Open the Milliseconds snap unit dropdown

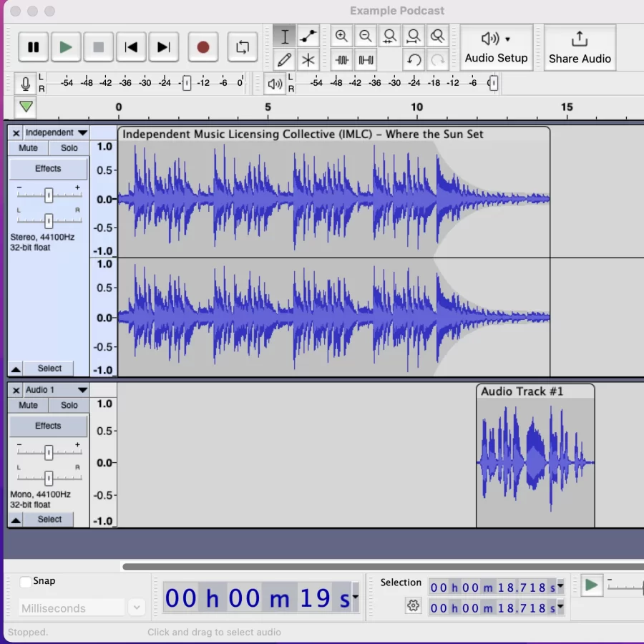137,607
